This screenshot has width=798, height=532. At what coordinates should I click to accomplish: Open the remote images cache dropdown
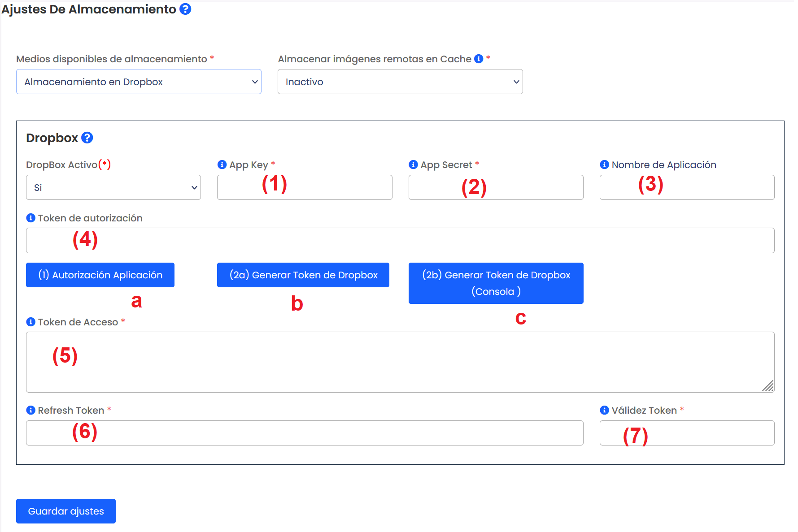point(400,82)
